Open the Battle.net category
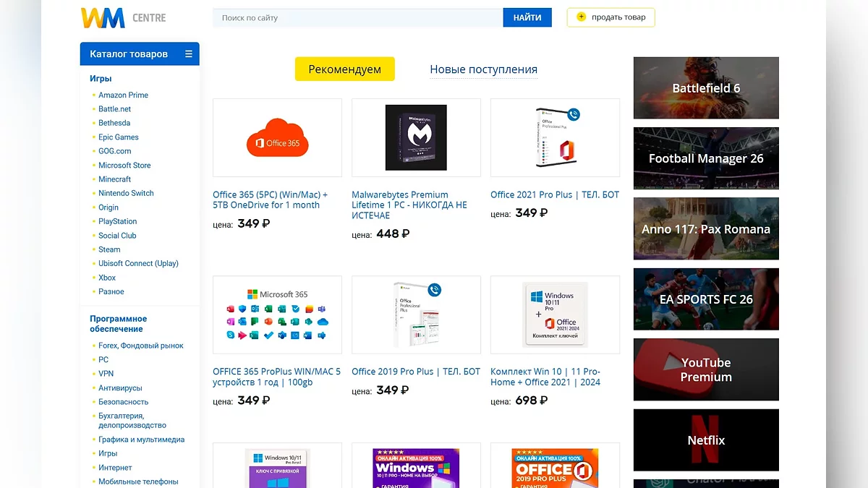The width and height of the screenshot is (868, 488). [x=114, y=109]
